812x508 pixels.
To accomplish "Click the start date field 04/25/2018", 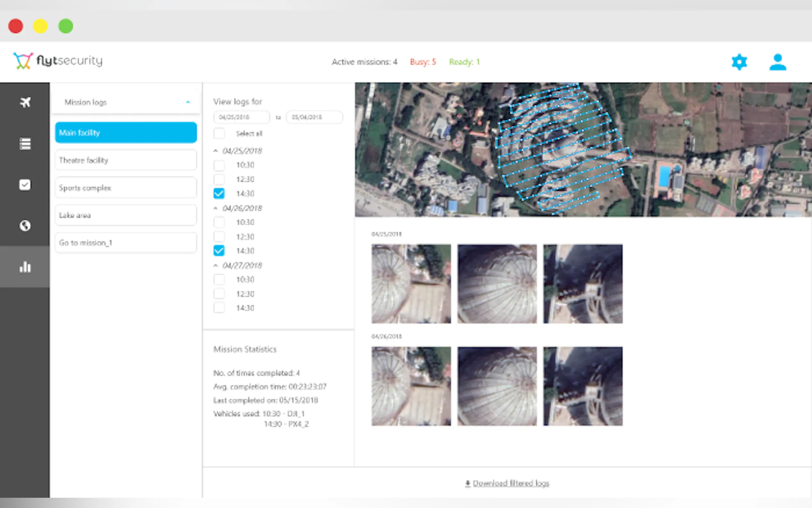I will coord(241,117).
